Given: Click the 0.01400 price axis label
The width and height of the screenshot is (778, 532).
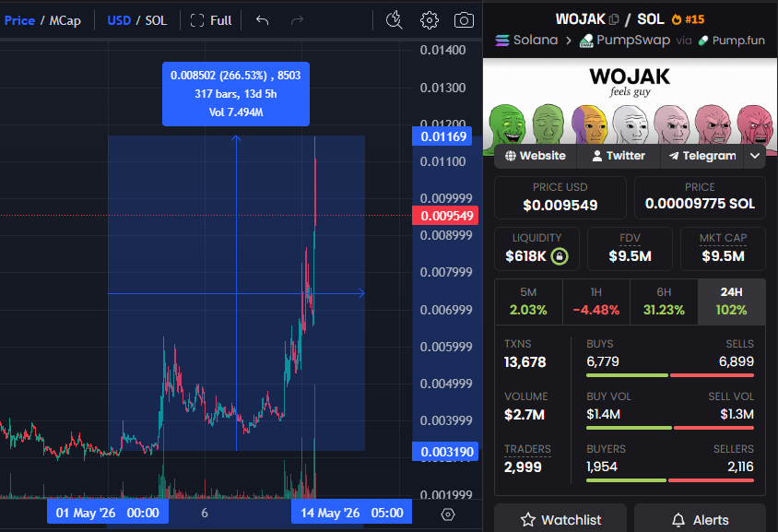Looking at the screenshot, I should pyautogui.click(x=442, y=50).
